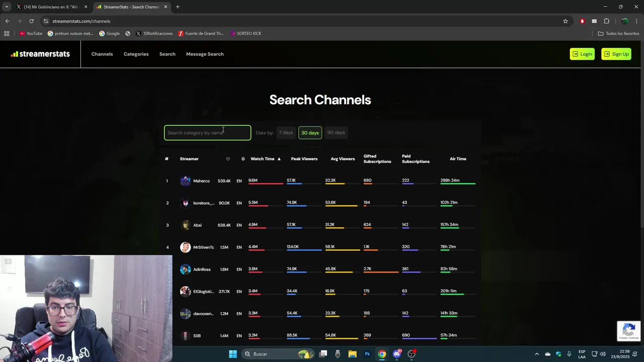Open the Windows Start menu

[233, 354]
